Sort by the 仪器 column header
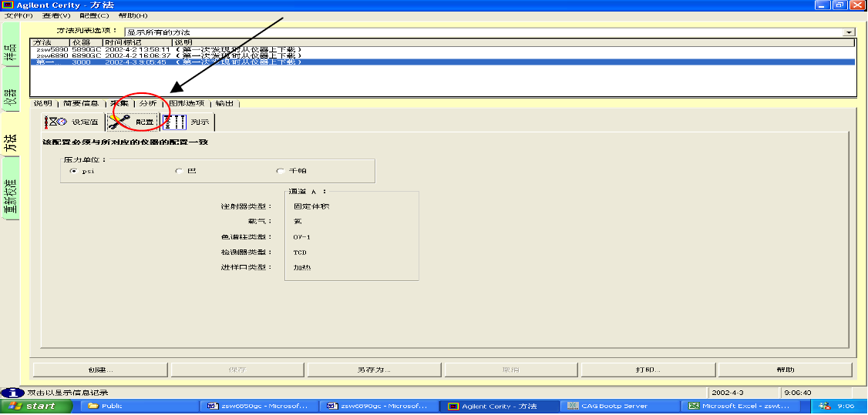This screenshot has height=415, width=868. (x=86, y=42)
